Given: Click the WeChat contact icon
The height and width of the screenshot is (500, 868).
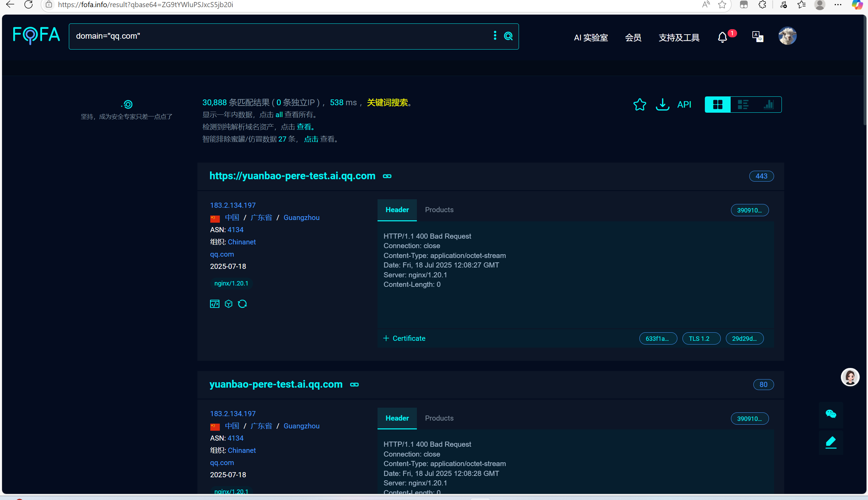Looking at the screenshot, I should pyautogui.click(x=831, y=414).
